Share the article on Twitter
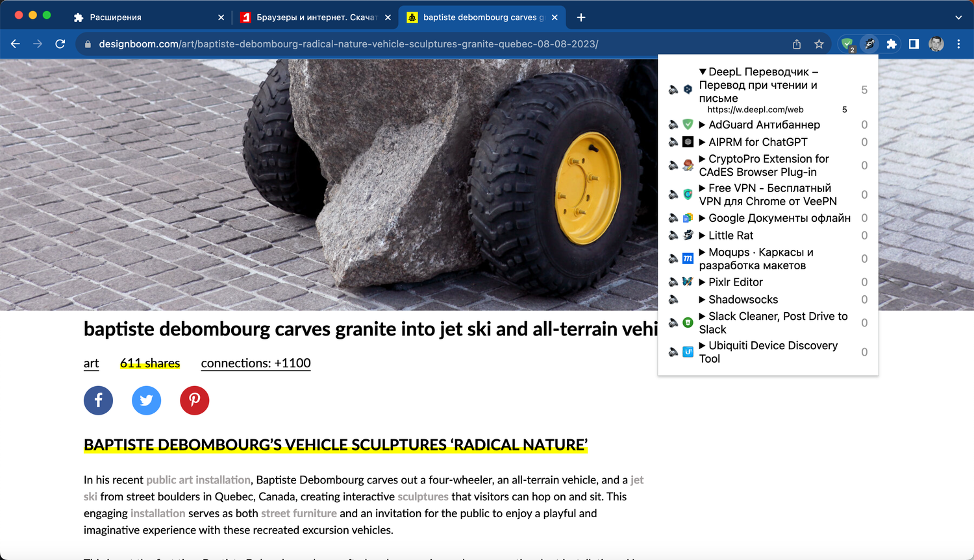Screen dimensions: 974x560 (146, 400)
